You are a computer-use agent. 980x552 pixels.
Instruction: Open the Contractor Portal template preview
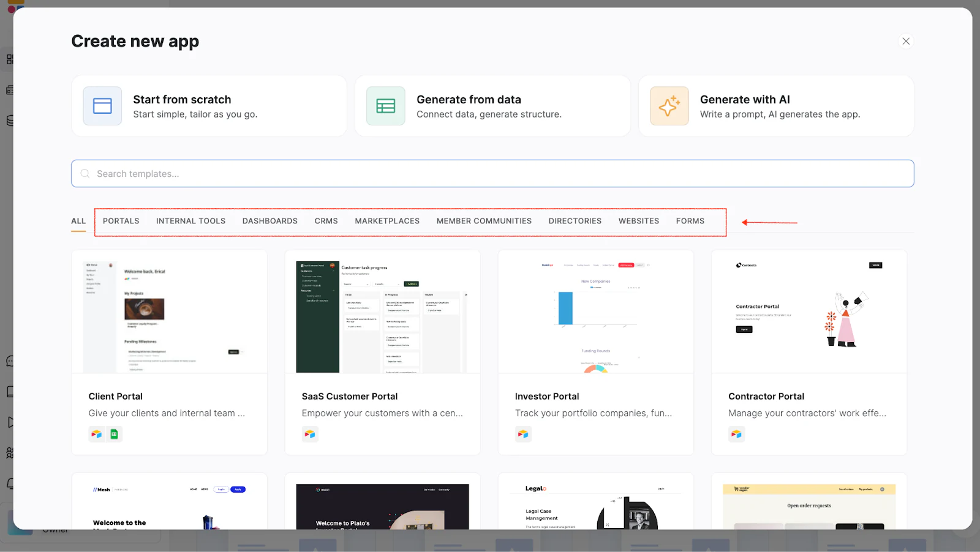[x=809, y=311]
